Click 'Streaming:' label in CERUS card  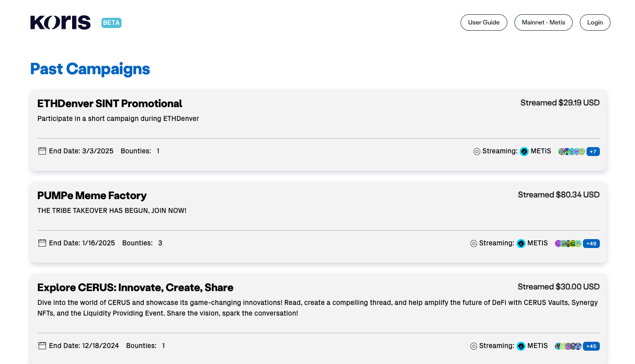(497, 346)
